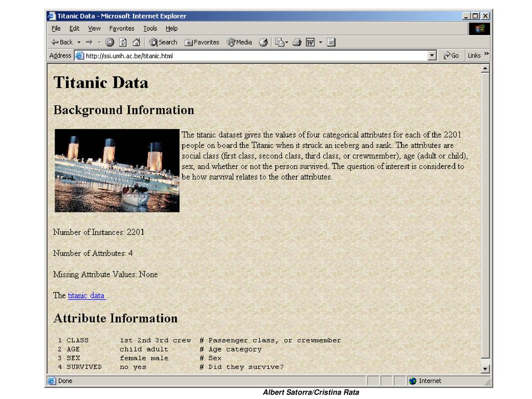Click 'Number of Instances: 2201' text
Viewport: 532px width, 399px height.
[99, 232]
